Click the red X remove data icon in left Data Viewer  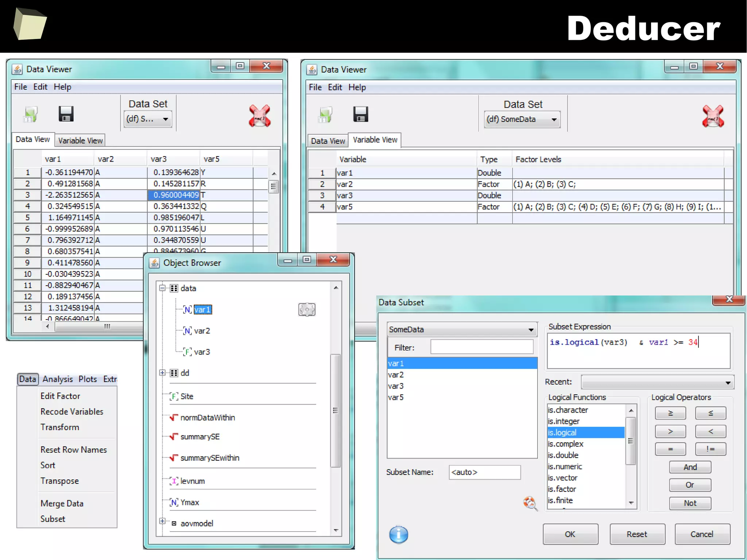pyautogui.click(x=260, y=116)
